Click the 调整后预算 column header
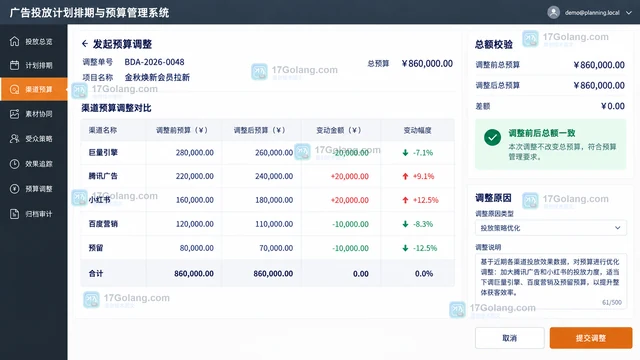The width and height of the screenshot is (640, 360). tap(259, 130)
